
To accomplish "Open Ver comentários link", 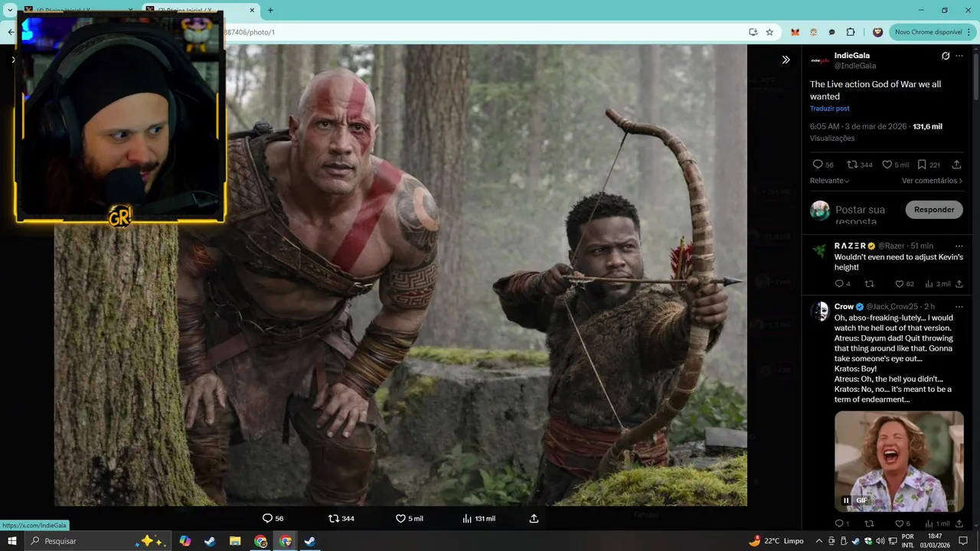I will click(932, 181).
